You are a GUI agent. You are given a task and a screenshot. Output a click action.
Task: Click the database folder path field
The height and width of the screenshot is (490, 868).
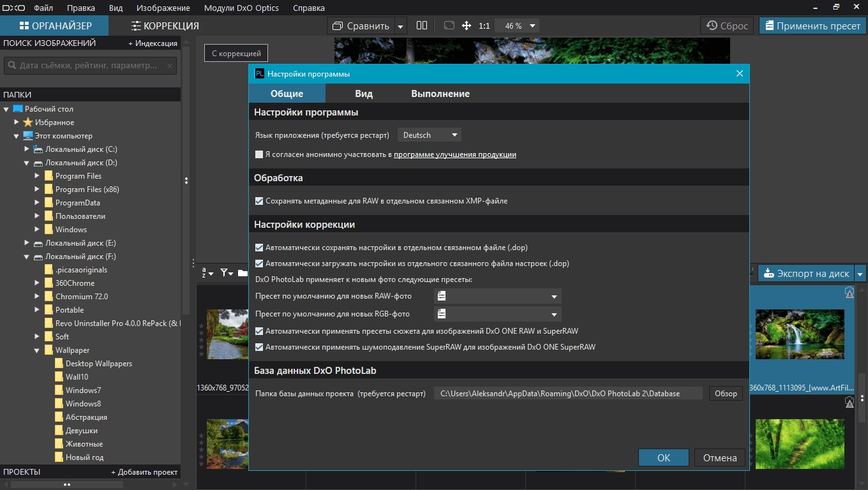pos(568,394)
